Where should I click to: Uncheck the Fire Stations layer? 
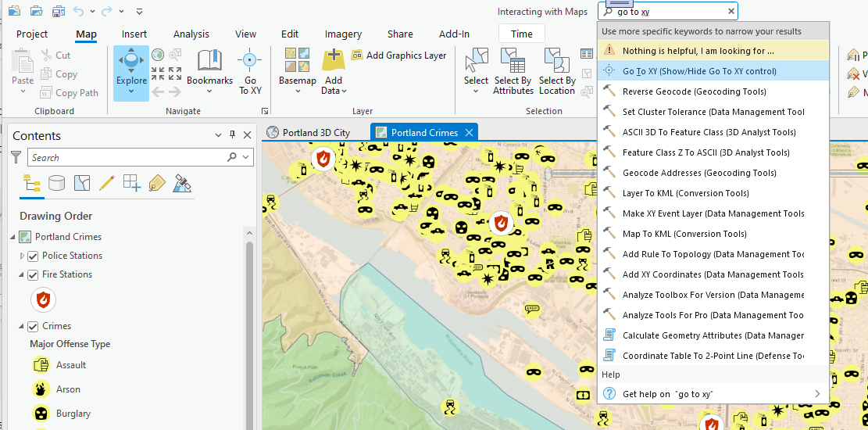click(x=33, y=274)
